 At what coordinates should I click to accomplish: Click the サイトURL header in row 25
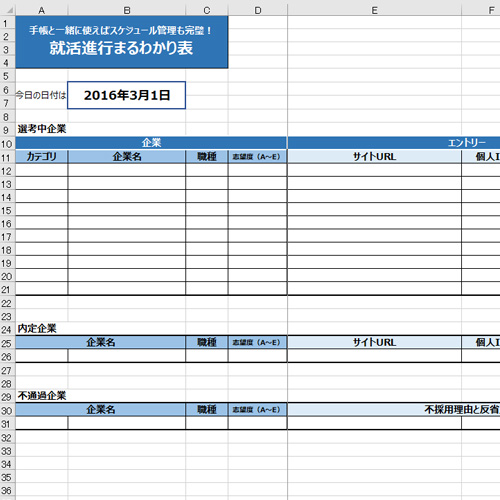(x=374, y=342)
